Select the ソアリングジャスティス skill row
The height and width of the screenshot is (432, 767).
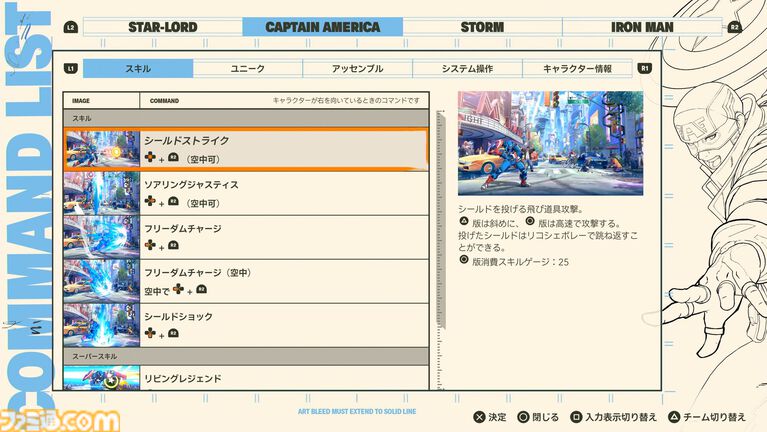click(246, 193)
